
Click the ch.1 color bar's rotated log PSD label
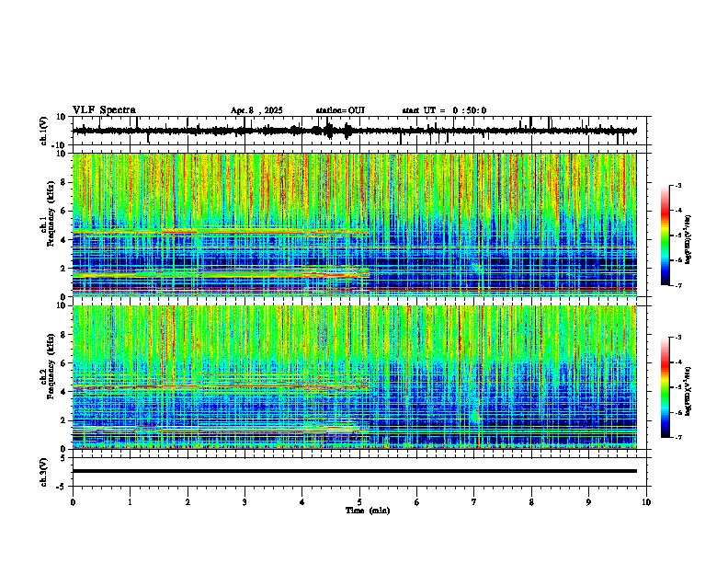coord(688,239)
